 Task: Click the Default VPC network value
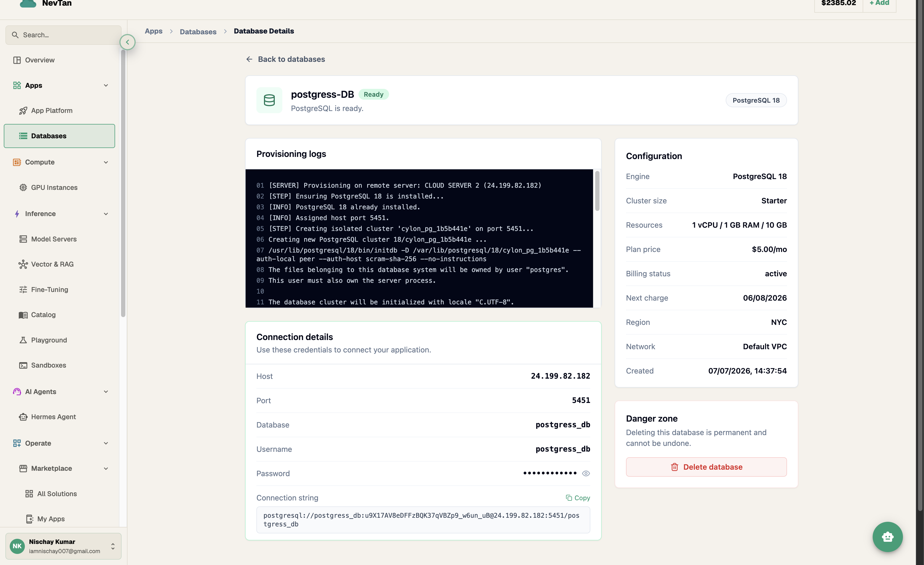(x=765, y=347)
